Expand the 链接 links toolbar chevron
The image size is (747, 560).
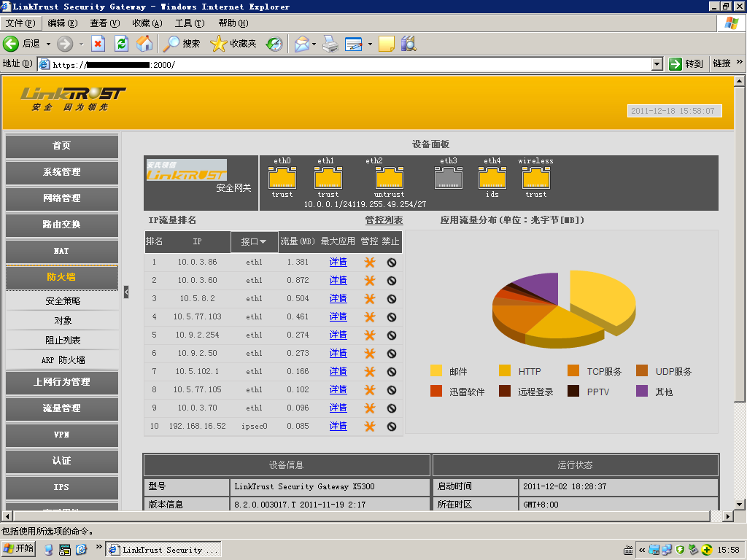coord(740,62)
